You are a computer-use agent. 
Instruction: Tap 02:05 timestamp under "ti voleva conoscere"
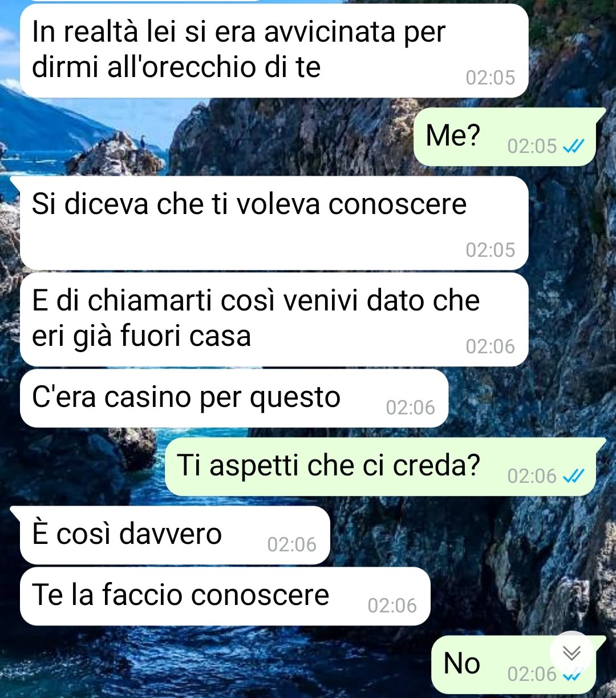(x=491, y=250)
